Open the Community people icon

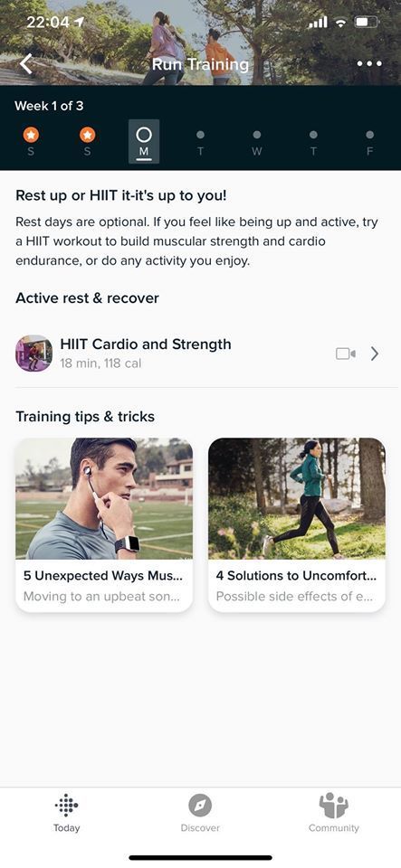coord(333,805)
